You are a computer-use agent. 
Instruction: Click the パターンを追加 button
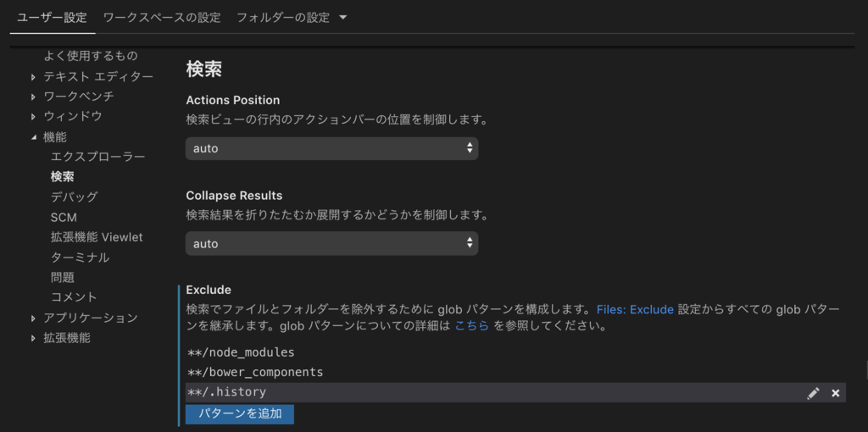240,413
